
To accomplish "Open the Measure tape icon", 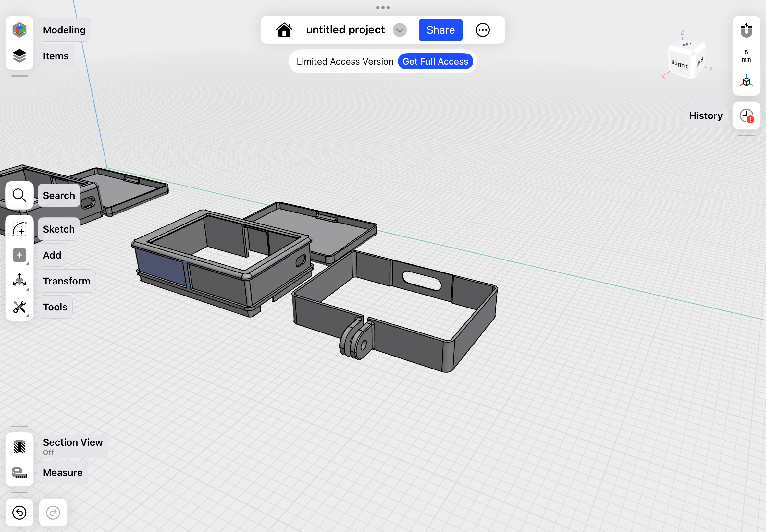I will (19, 472).
